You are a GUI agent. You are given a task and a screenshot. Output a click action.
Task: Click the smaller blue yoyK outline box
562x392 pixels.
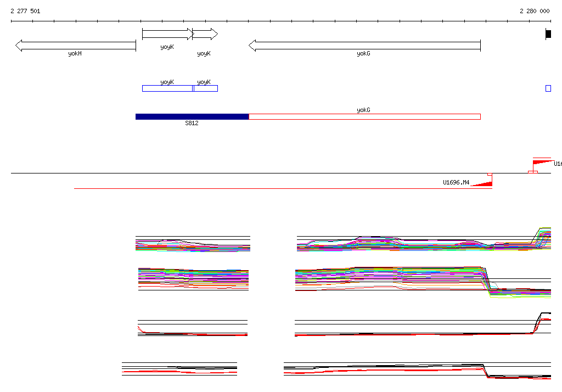(206, 88)
